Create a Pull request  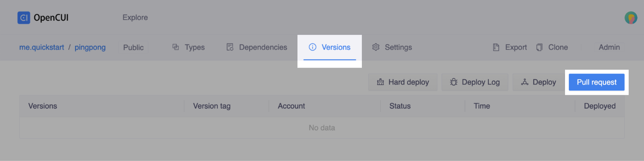[596, 82]
